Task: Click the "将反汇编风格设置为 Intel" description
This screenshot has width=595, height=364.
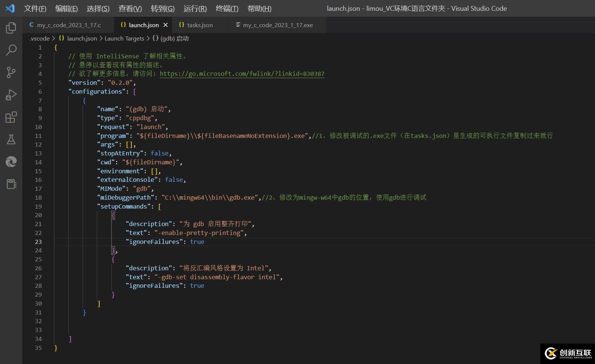Action: point(224,268)
